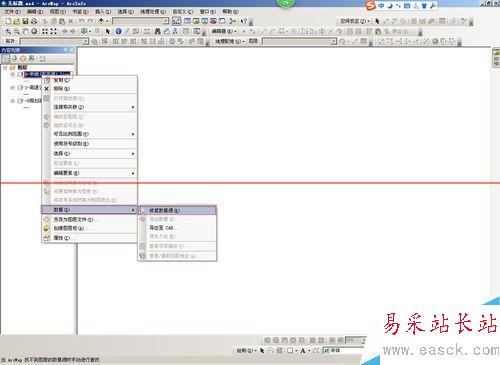Click 移除 Remove in context menu
Viewport: 500px width, 365px height.
click(x=89, y=89)
